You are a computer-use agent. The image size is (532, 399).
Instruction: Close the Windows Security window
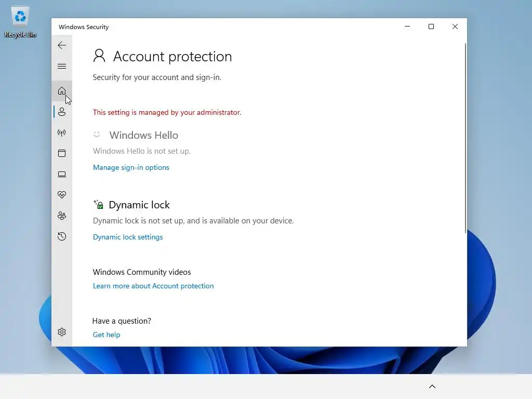(455, 26)
